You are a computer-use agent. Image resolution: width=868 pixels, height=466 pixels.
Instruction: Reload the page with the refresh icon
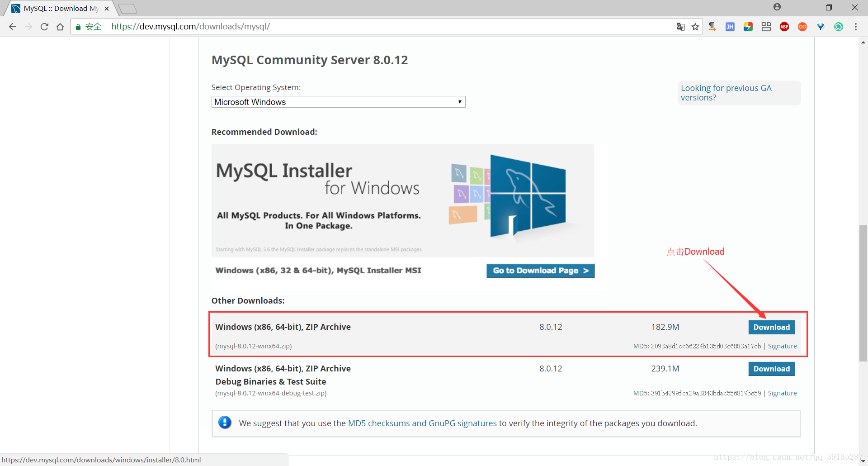tap(44, 27)
